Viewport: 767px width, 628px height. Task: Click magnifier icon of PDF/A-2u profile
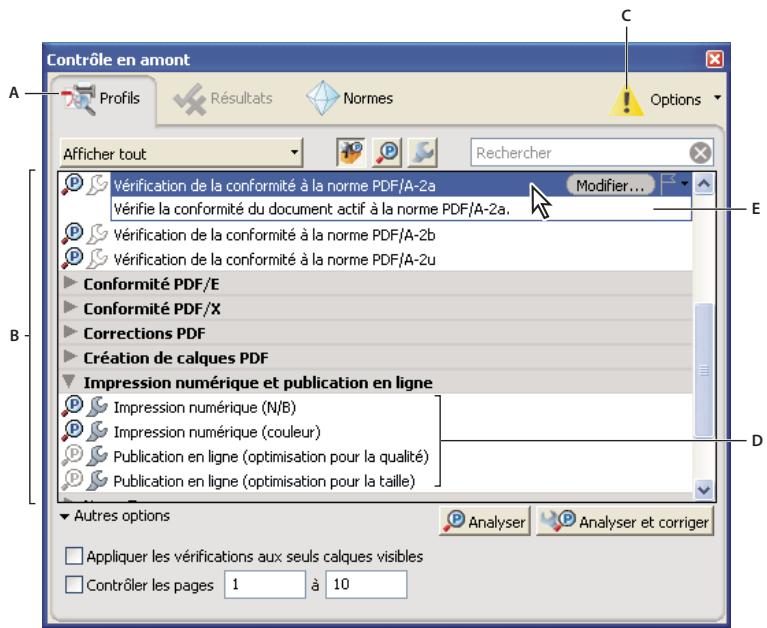[72, 258]
